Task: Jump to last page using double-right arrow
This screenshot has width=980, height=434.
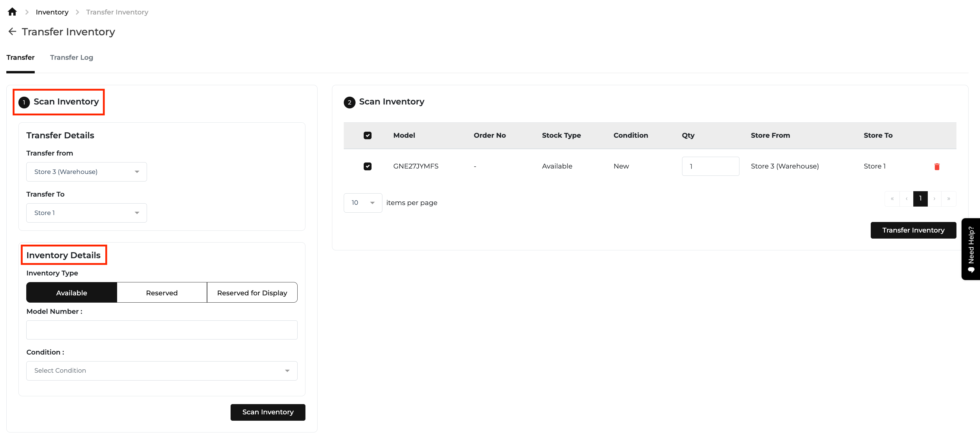Action: pyautogui.click(x=948, y=199)
